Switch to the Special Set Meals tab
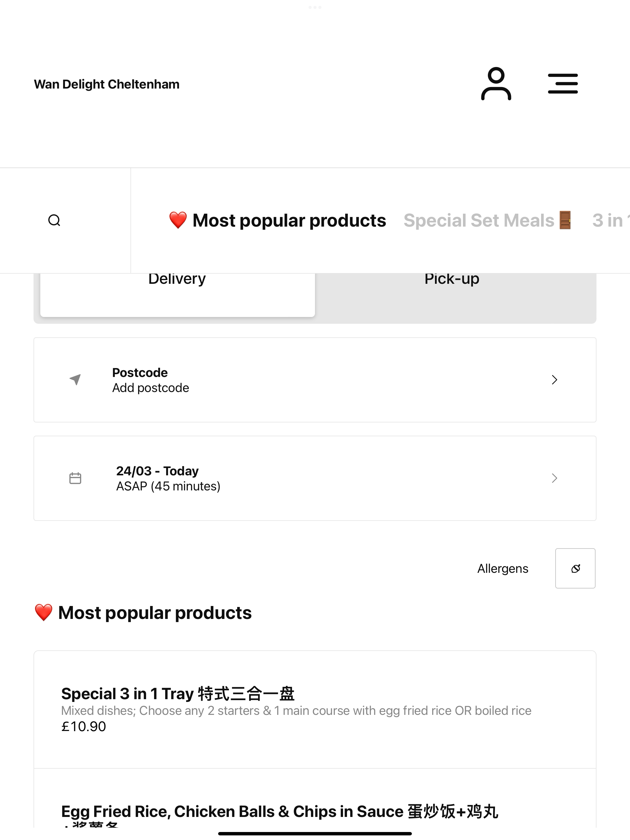This screenshot has width=630, height=840. point(488,220)
